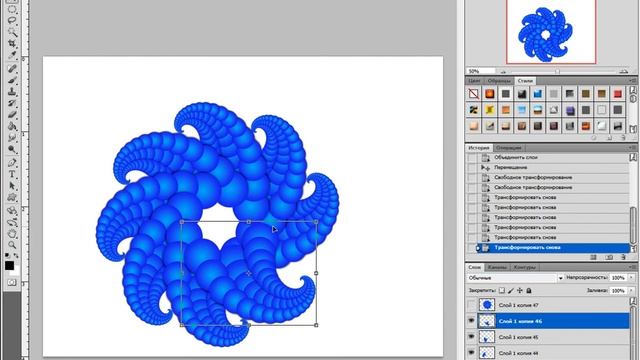Select the Path Selection tool
640x360 pixels.
pyautogui.click(x=12, y=186)
